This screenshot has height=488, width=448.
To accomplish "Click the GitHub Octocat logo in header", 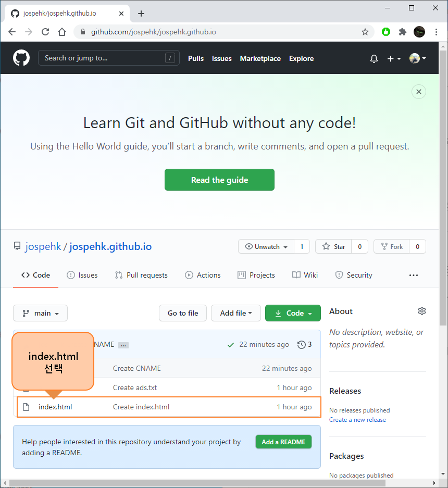I will click(21, 58).
